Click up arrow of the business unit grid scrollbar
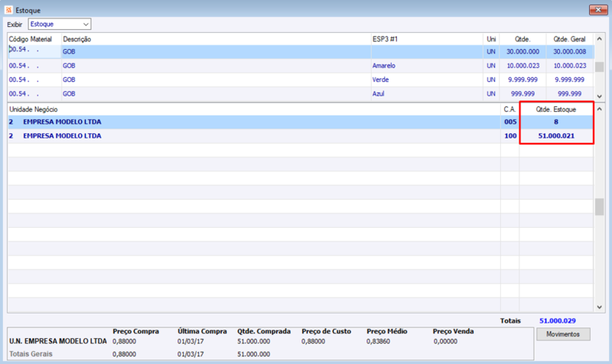The image size is (612, 364). [600, 109]
